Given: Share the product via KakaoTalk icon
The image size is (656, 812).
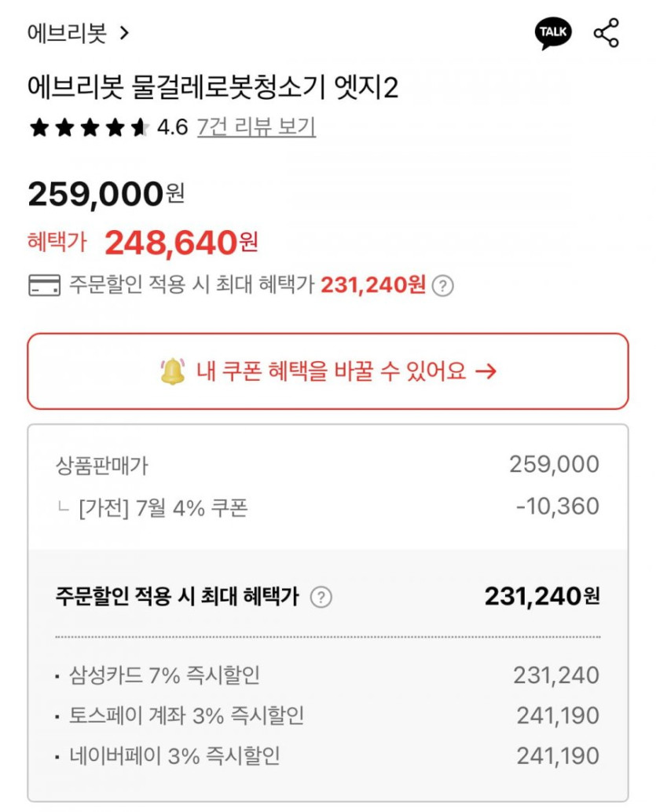Looking at the screenshot, I should [553, 33].
